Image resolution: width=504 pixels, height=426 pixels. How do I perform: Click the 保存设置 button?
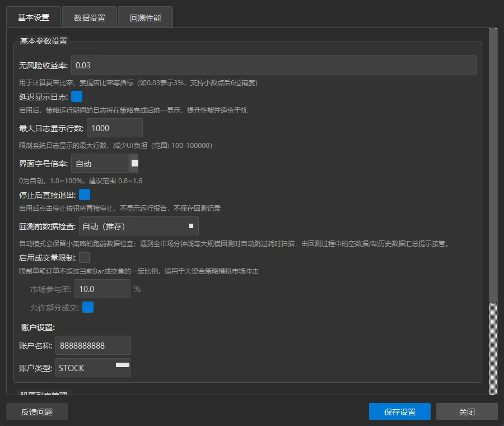click(399, 411)
